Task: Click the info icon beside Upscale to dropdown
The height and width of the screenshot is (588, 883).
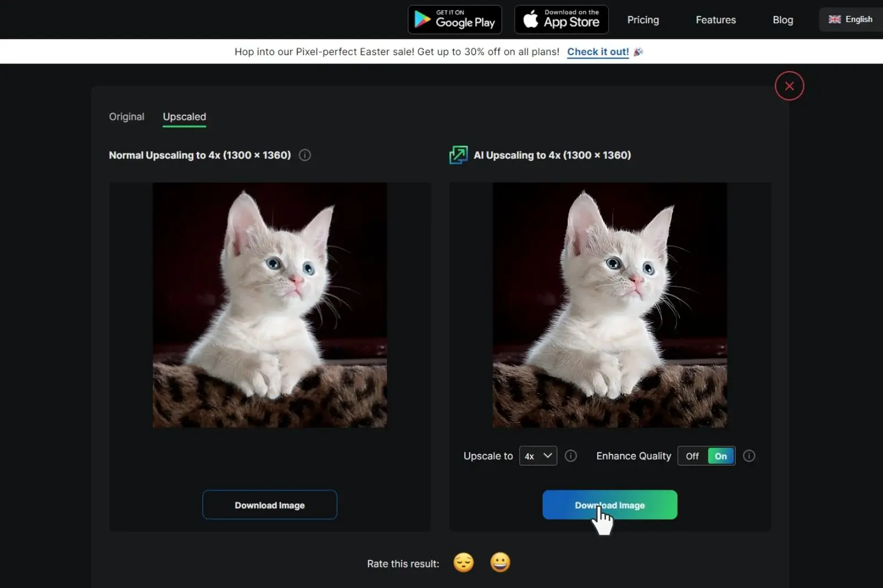Action: tap(571, 456)
